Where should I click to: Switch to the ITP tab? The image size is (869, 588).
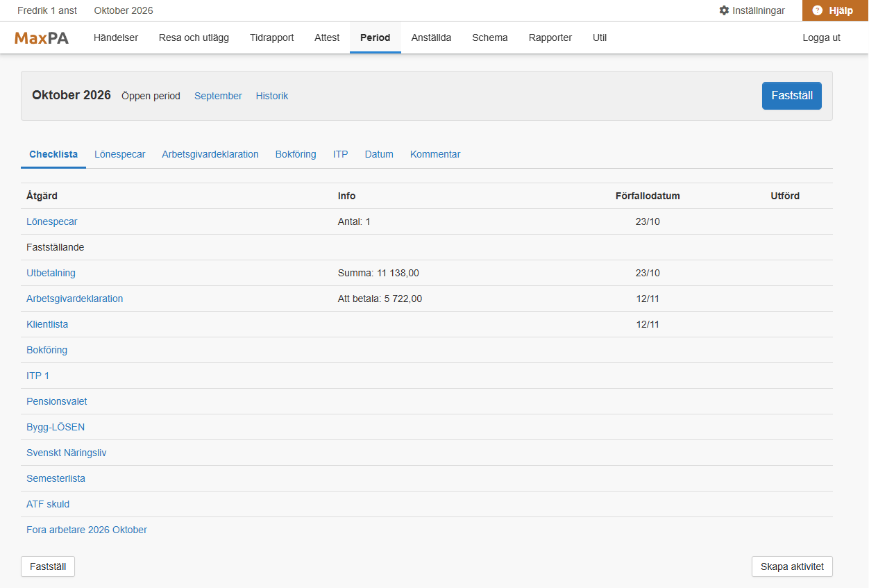pyautogui.click(x=341, y=154)
